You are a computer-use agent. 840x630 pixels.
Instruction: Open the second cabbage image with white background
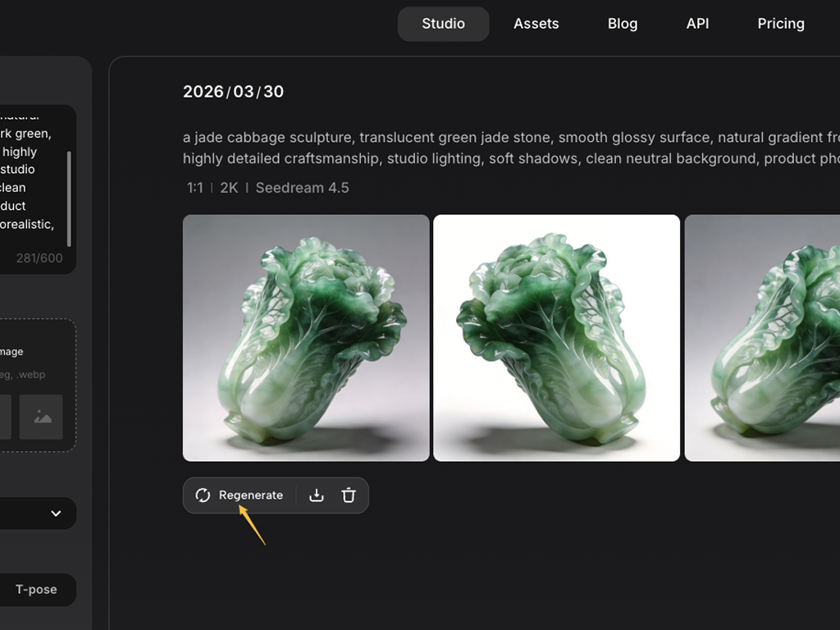click(x=556, y=338)
